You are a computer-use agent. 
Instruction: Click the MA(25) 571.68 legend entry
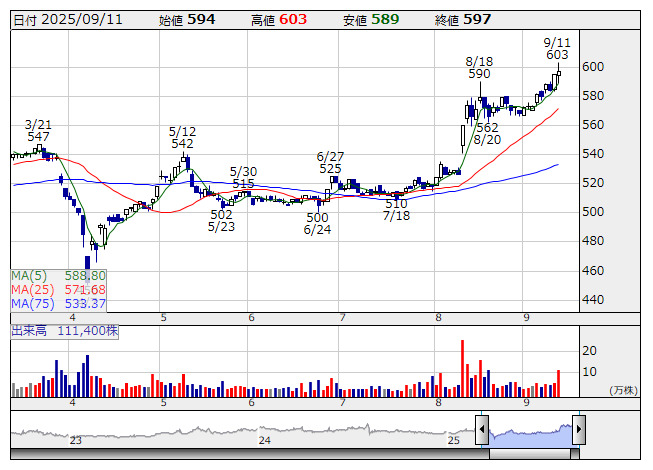click(x=58, y=289)
